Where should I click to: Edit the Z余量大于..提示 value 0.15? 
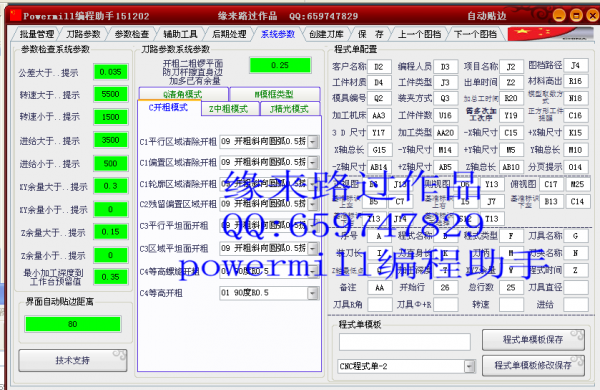(x=111, y=232)
